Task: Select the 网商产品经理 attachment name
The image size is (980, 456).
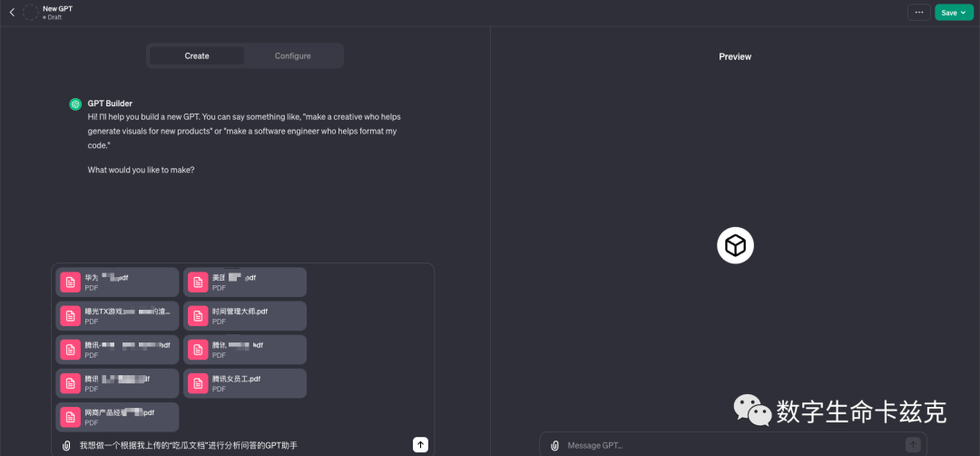Action: pos(120,412)
